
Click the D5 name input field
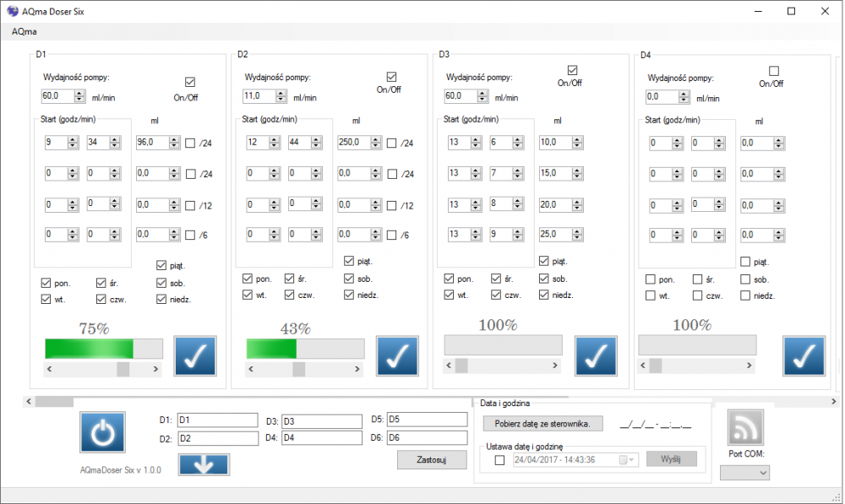[426, 420]
